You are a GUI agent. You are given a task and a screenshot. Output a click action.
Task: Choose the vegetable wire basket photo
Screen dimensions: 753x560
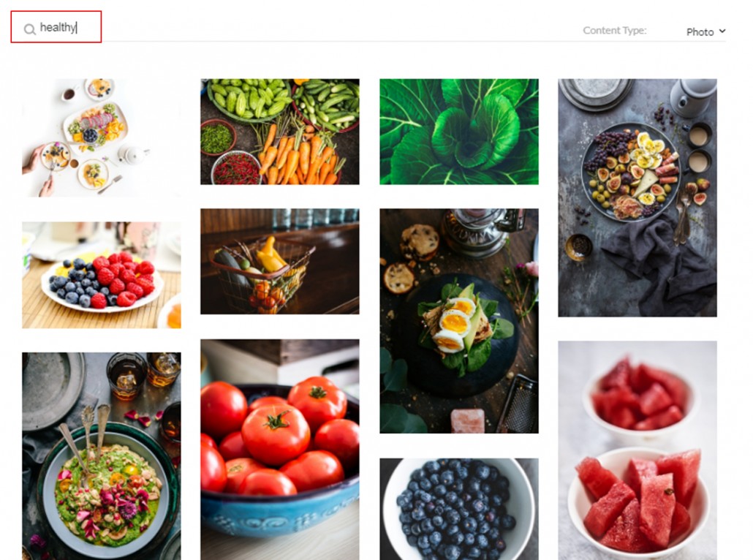(x=279, y=261)
